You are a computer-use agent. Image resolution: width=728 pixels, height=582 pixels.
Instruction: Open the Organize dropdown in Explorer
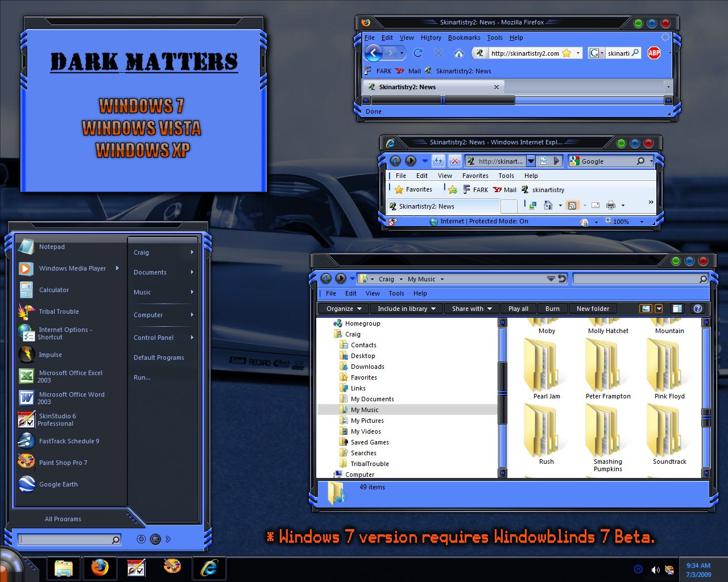[x=344, y=309]
